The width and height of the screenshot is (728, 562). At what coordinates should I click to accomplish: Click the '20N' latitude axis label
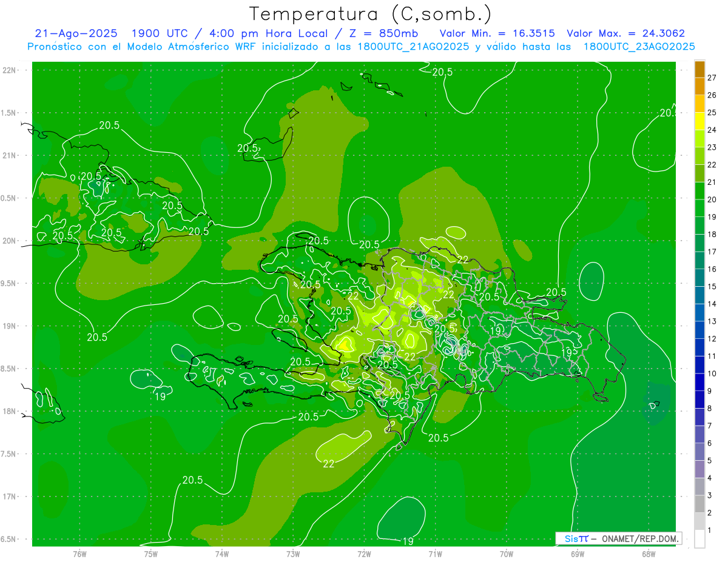(9, 241)
